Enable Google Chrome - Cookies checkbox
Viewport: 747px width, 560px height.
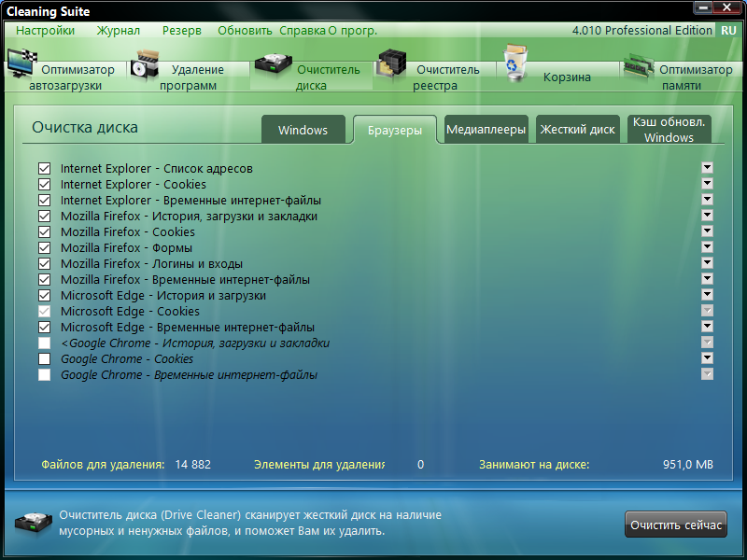tap(44, 358)
